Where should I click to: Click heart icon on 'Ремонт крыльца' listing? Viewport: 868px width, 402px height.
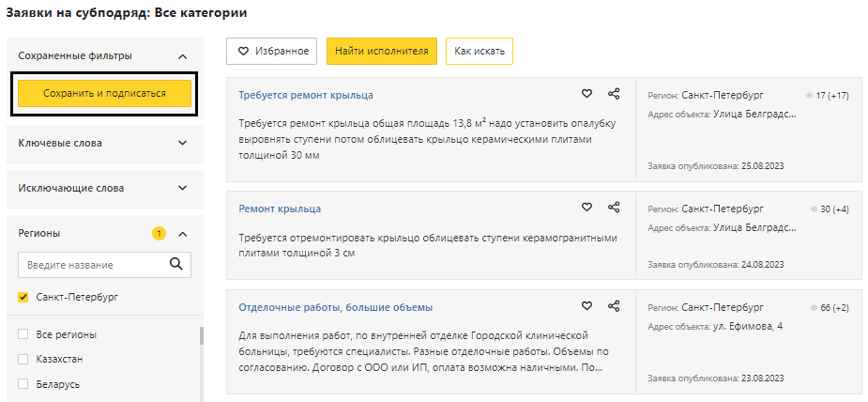[x=586, y=208]
